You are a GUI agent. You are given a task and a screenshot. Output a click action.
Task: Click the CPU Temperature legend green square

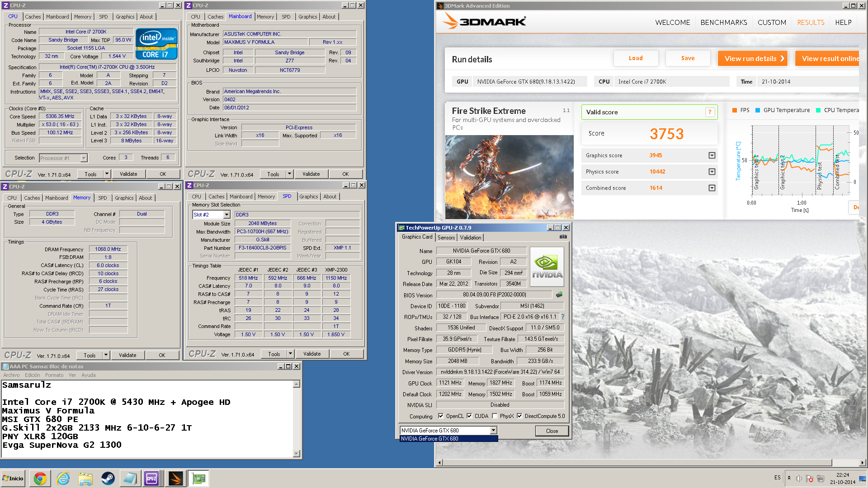pyautogui.click(x=818, y=110)
